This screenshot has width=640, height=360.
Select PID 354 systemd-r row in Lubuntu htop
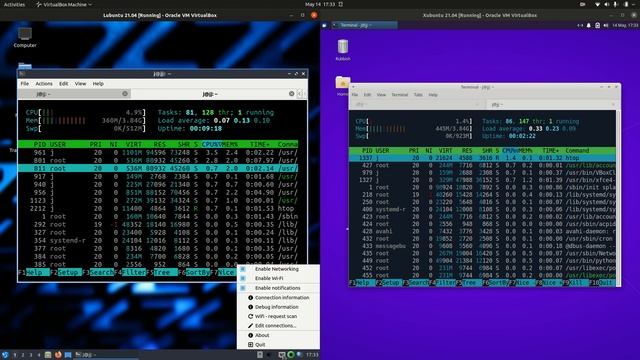pyautogui.click(x=158, y=240)
